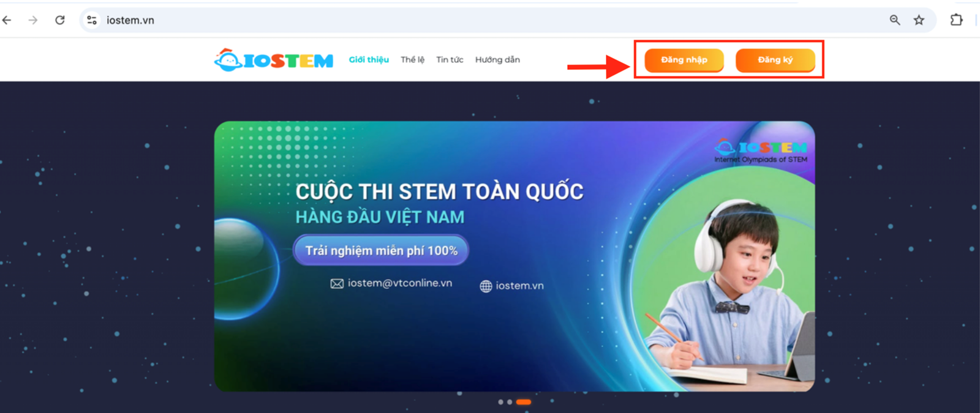Click the browser forward arrow

pos(33,20)
